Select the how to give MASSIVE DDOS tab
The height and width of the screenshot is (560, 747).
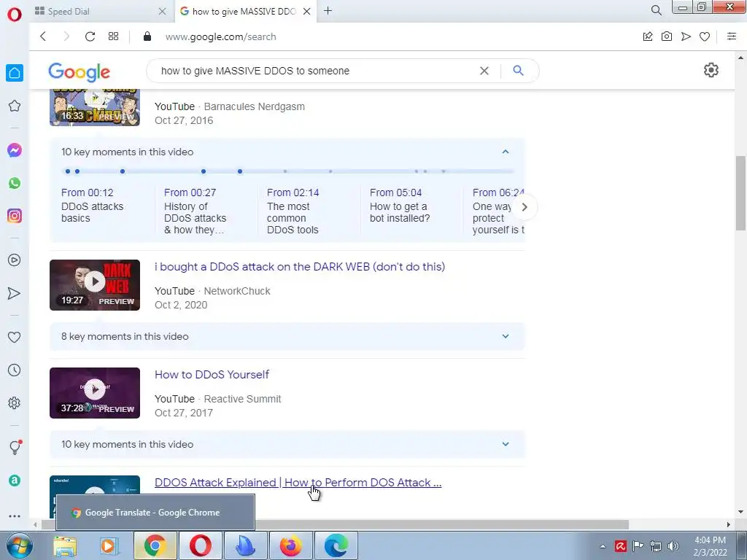click(243, 11)
